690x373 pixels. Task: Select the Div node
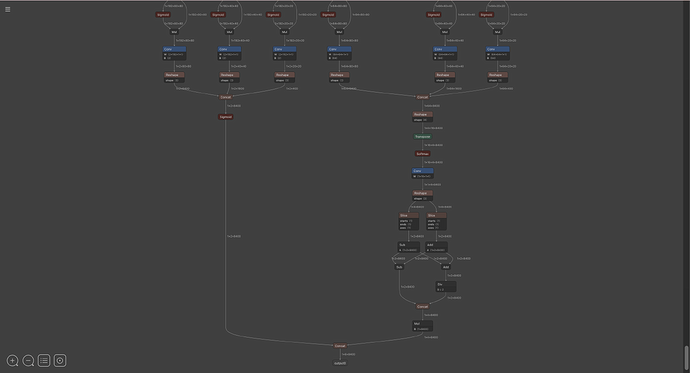(446, 287)
